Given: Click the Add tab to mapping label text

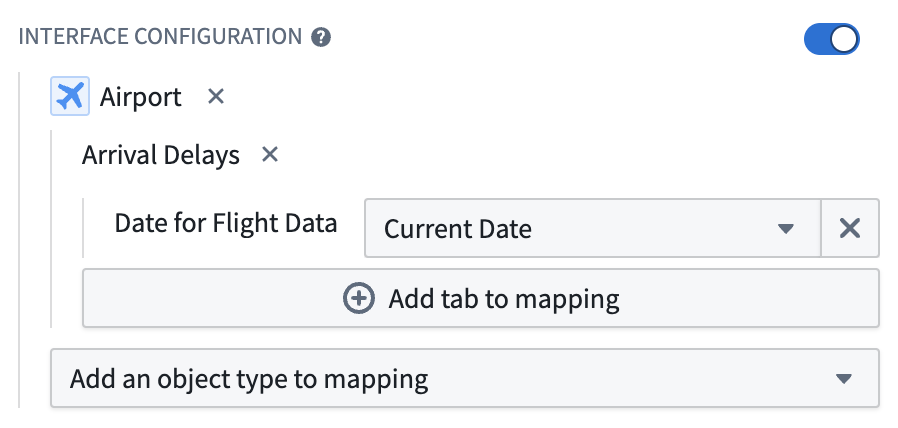Looking at the screenshot, I should 504,299.
